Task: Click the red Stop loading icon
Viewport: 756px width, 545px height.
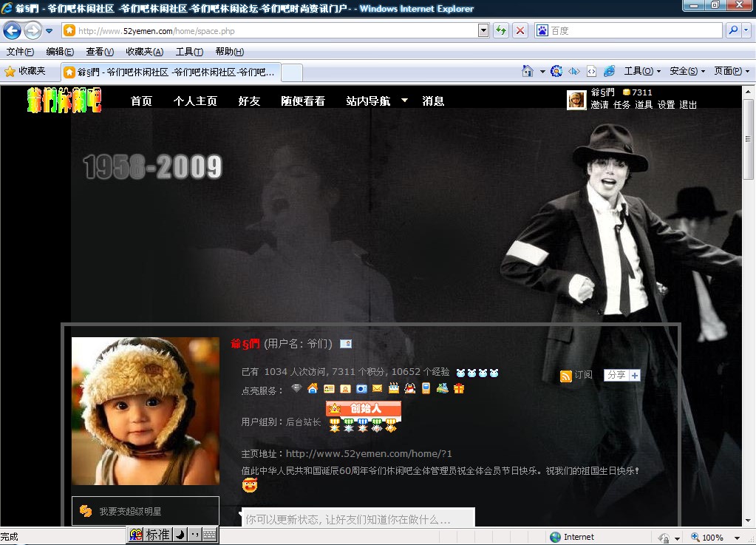Action: click(520, 31)
